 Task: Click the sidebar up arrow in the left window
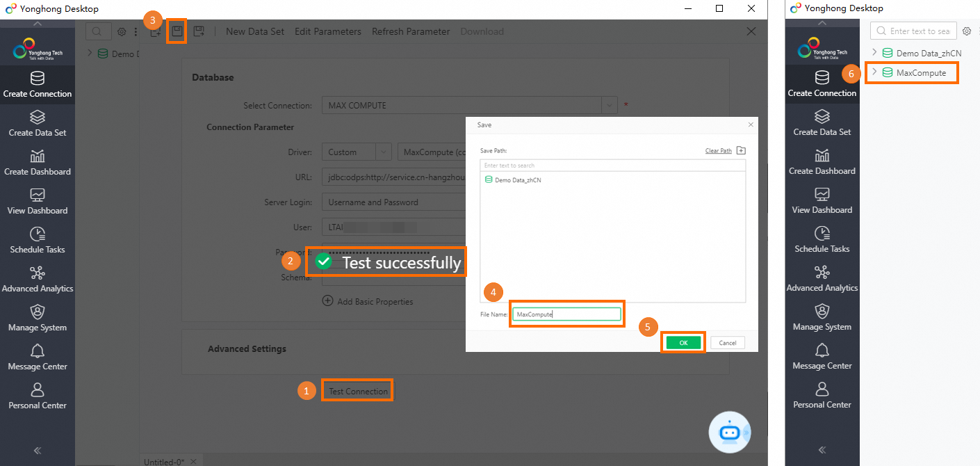38,24
